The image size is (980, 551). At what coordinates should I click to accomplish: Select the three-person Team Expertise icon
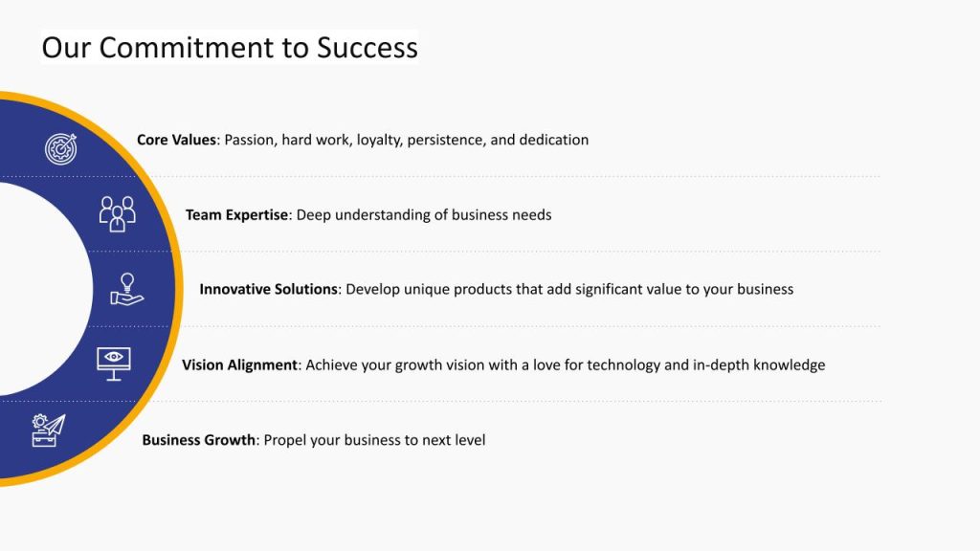pyautogui.click(x=117, y=213)
